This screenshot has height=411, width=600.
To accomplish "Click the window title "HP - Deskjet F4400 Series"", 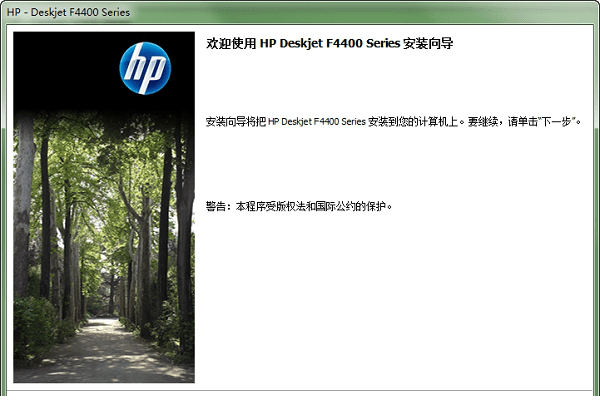I will (68, 12).
